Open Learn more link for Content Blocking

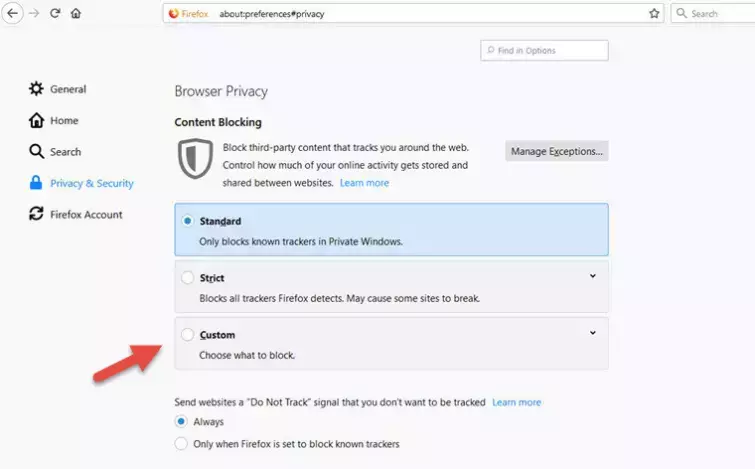pos(364,183)
